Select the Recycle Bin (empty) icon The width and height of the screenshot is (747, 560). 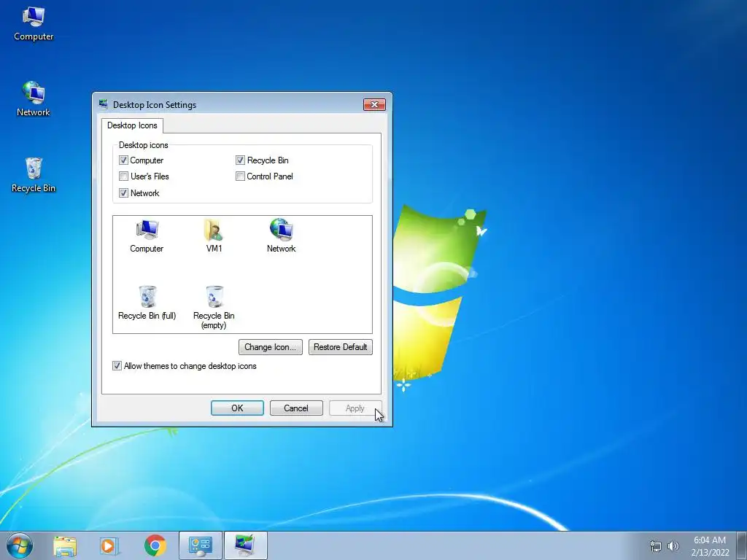214,307
